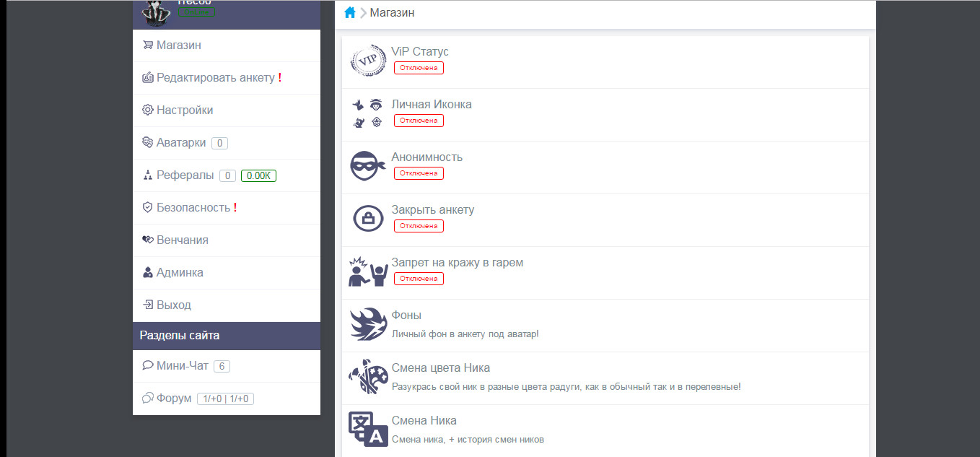The width and height of the screenshot is (980, 457).
Task: Click the Выход logout link
Action: point(173,305)
